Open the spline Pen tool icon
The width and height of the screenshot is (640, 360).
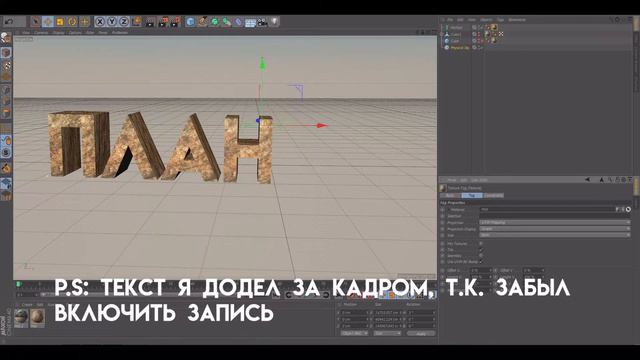click(x=202, y=22)
